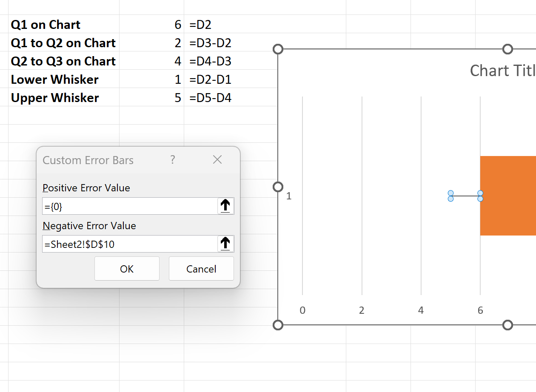Select the Chart Title text
This screenshot has width=536, height=392.
(502, 70)
